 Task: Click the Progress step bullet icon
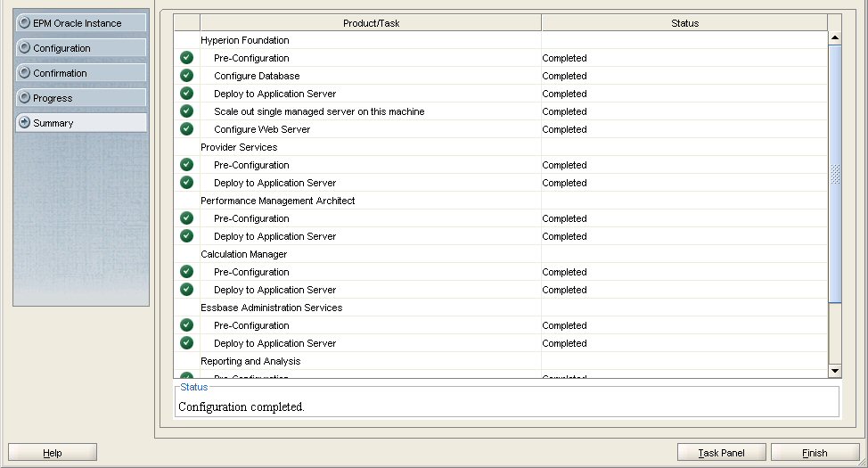click(x=24, y=97)
